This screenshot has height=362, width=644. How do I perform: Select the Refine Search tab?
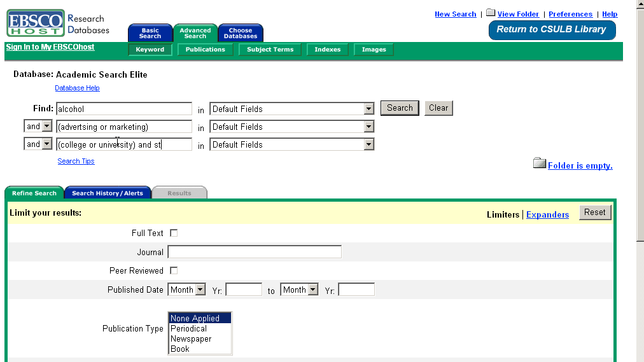(34, 193)
